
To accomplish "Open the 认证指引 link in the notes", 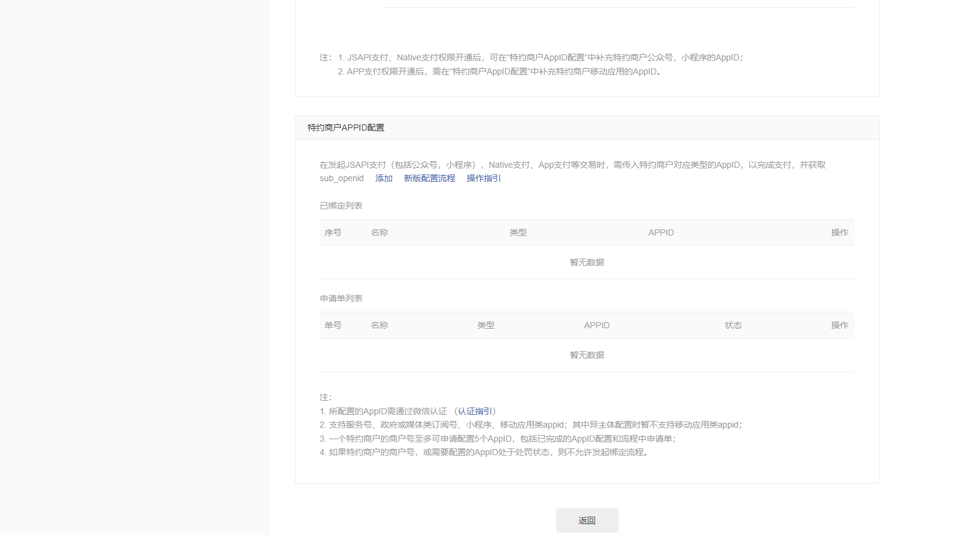I will pyautogui.click(x=475, y=411).
